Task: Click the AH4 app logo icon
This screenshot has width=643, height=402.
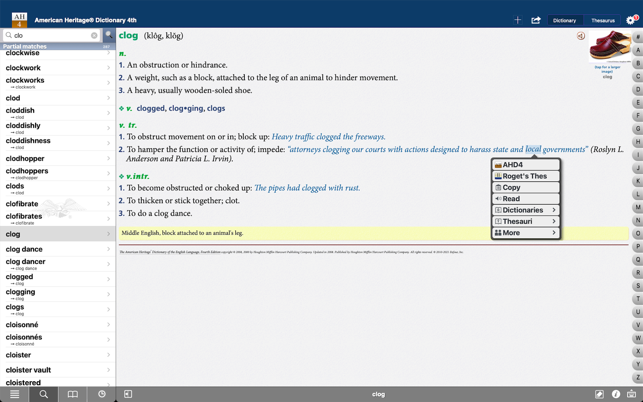Action: tap(19, 20)
